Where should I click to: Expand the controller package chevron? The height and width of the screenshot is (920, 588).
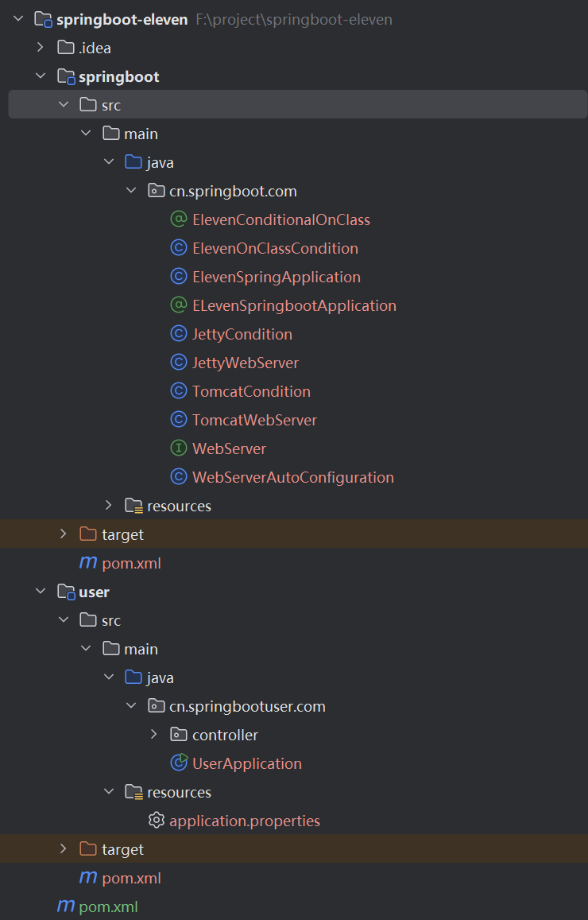[154, 734]
